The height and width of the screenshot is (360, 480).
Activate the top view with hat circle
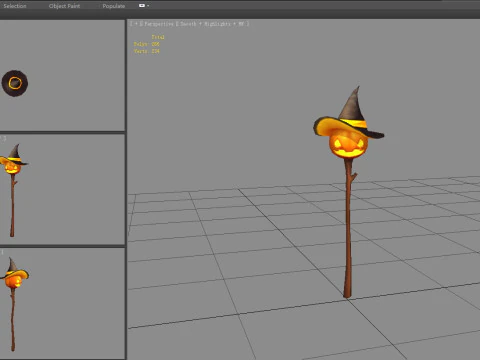coord(62,75)
